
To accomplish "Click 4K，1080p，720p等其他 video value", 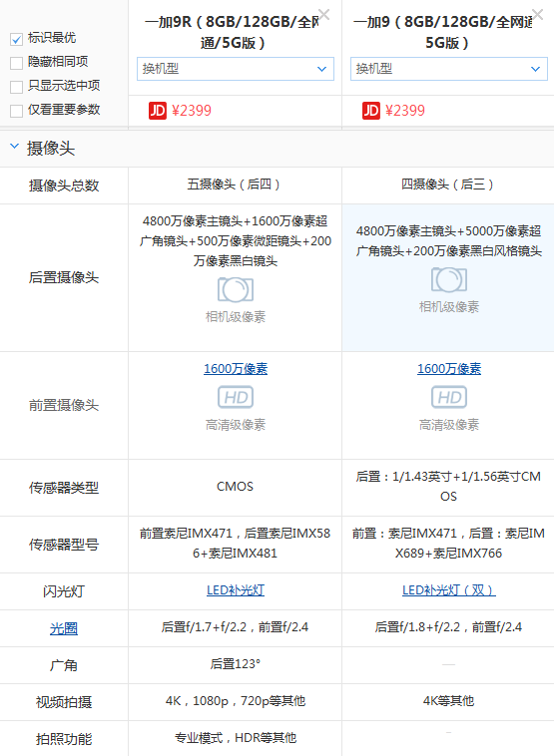I will pyautogui.click(x=236, y=701).
